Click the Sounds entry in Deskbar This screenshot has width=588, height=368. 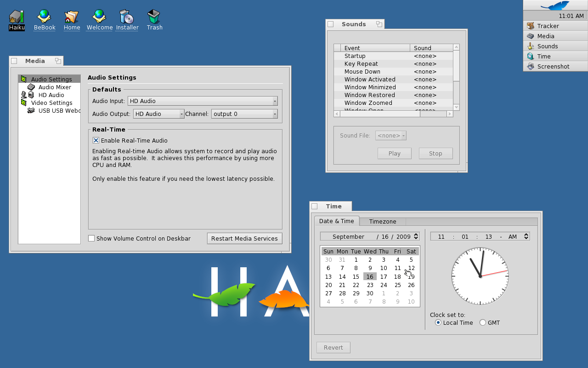click(555, 46)
